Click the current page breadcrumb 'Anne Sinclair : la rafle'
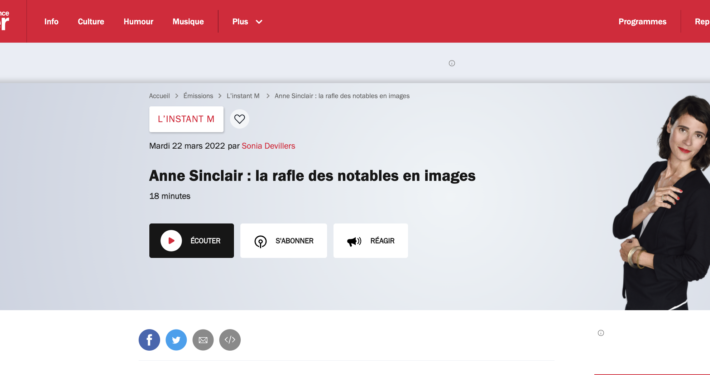 [x=342, y=96]
